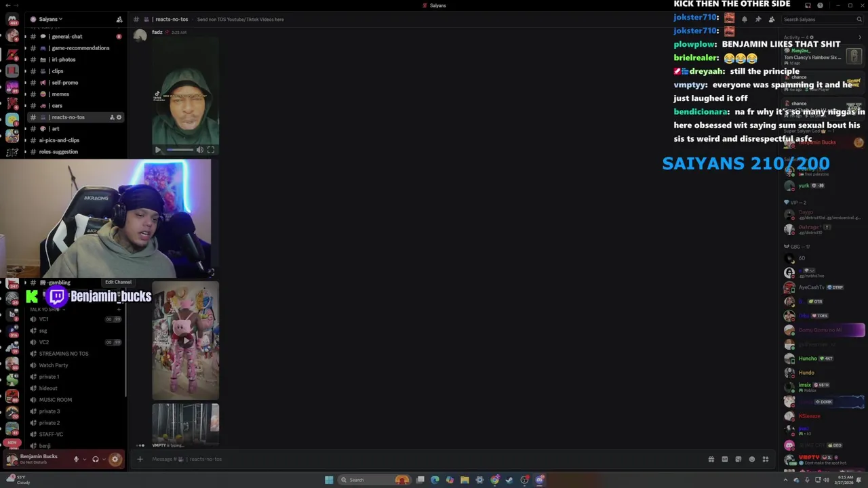Open the Discord direct messages home icon

point(12,19)
